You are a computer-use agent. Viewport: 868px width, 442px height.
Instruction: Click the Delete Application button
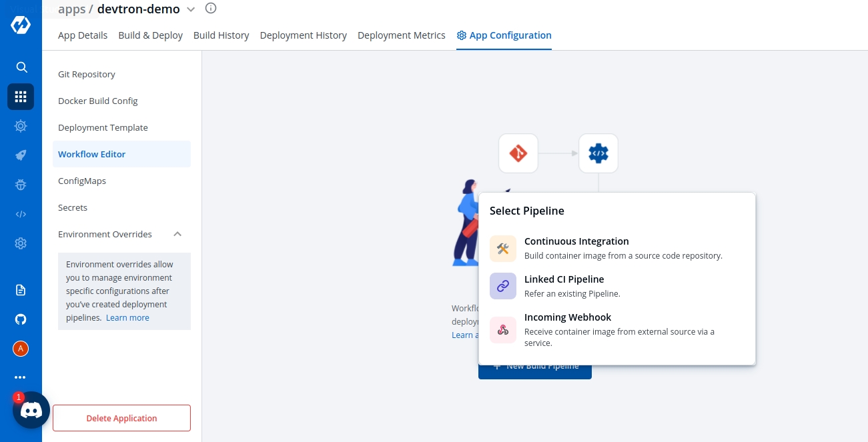pyautogui.click(x=121, y=418)
